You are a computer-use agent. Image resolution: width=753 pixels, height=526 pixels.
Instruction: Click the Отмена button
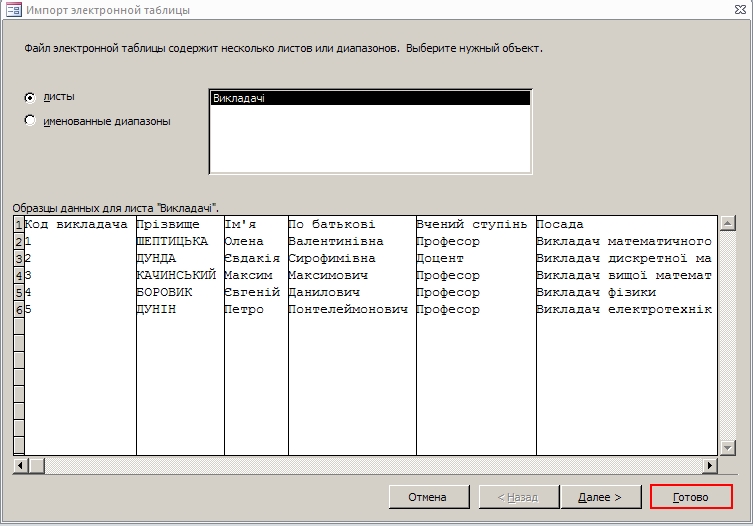429,497
